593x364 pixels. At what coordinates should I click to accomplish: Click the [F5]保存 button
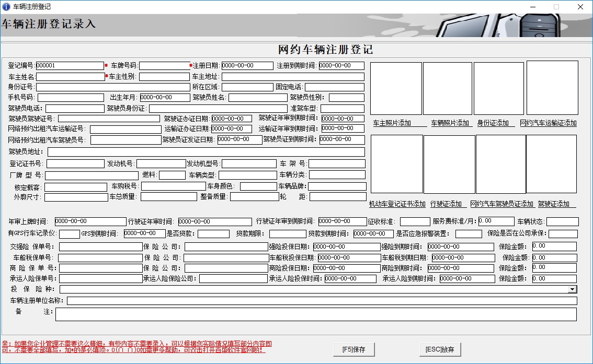(354, 350)
